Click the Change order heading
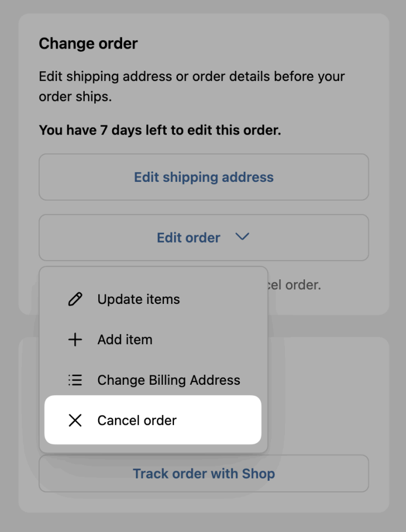 (x=88, y=43)
